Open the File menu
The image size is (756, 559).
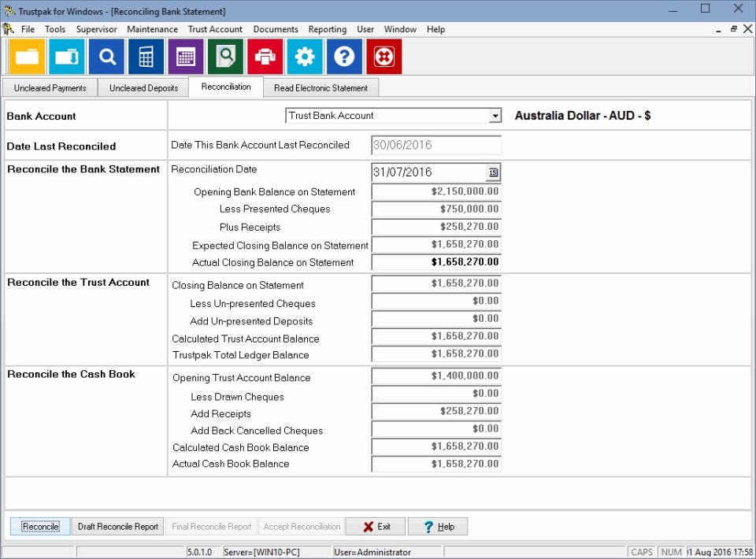(28, 29)
